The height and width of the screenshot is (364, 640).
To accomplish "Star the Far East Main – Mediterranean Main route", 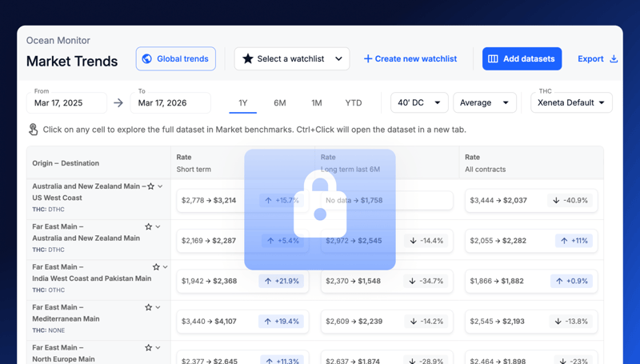I will click(149, 307).
